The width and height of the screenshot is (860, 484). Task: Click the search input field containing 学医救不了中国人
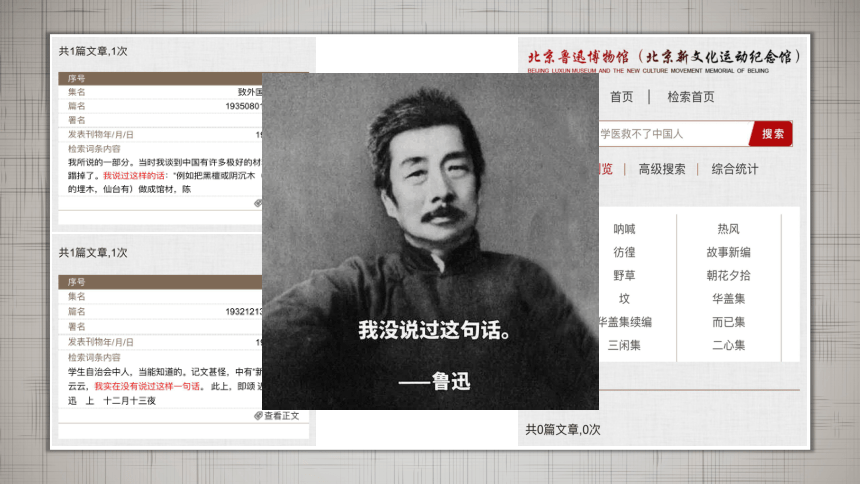click(675, 134)
